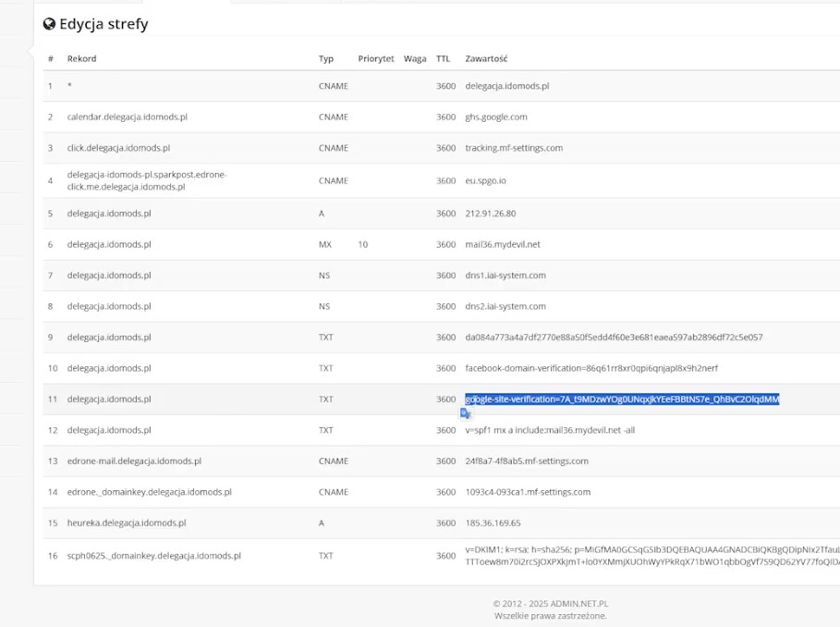Click the TTL column header
This screenshot has width=840, height=627.
pyautogui.click(x=444, y=58)
